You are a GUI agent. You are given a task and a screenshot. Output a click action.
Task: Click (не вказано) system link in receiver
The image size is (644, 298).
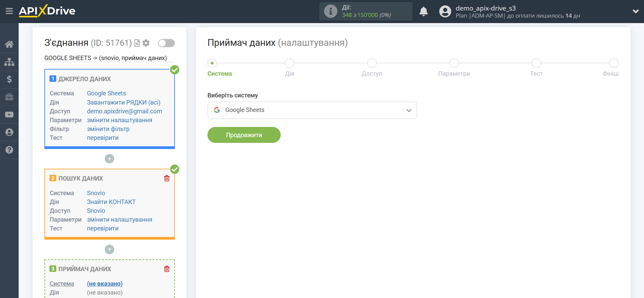point(105,283)
